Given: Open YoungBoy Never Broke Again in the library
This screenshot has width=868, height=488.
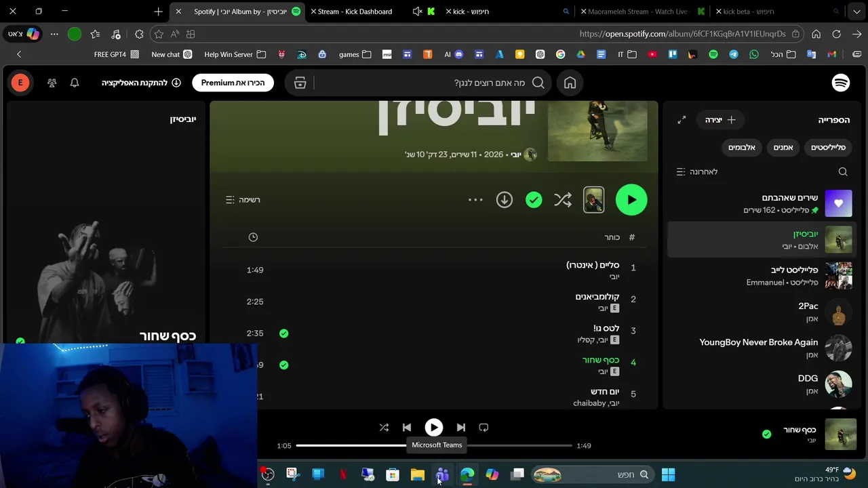Looking at the screenshot, I should point(762,348).
